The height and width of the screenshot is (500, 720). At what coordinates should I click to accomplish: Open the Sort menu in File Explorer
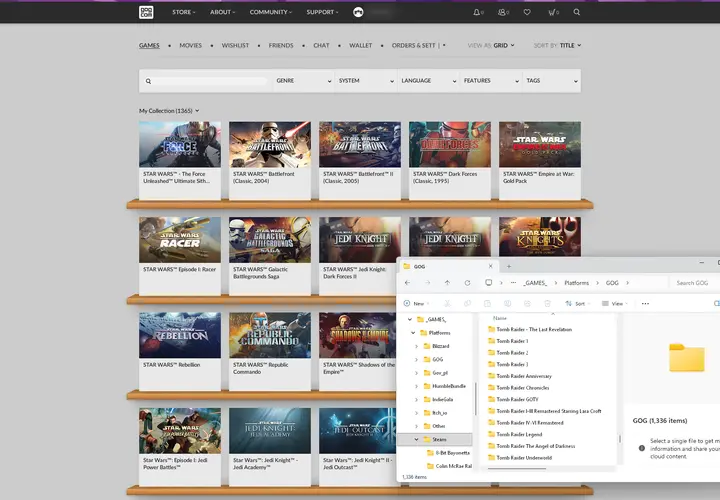point(577,303)
